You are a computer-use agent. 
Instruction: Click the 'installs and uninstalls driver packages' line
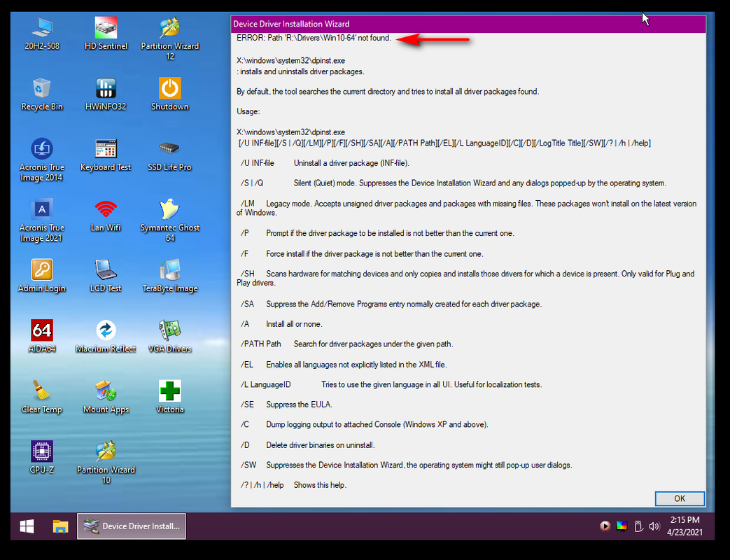coord(300,72)
